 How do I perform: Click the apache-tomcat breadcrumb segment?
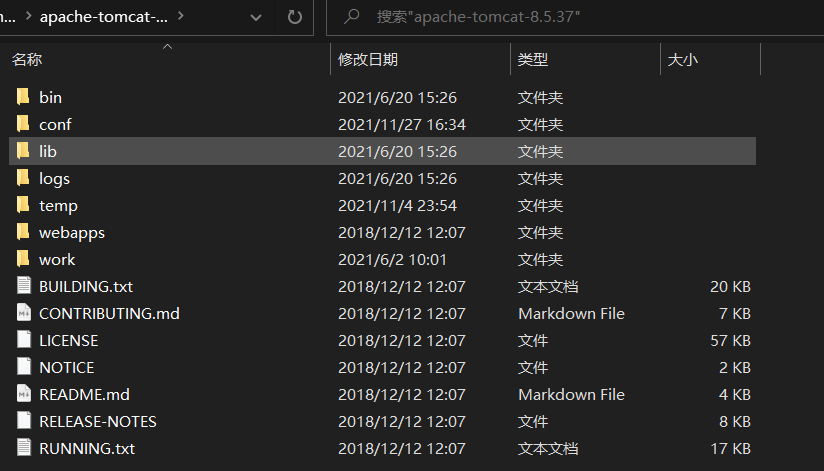[x=104, y=17]
